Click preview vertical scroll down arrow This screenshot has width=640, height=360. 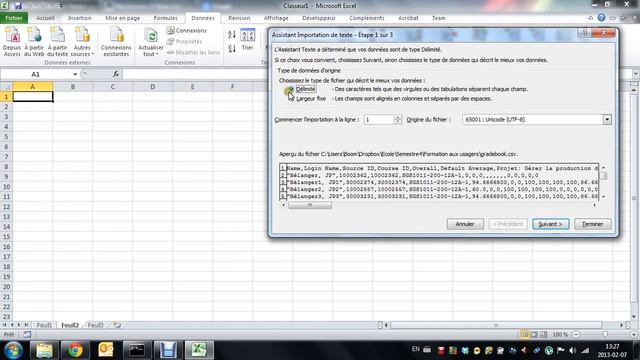coord(603,197)
